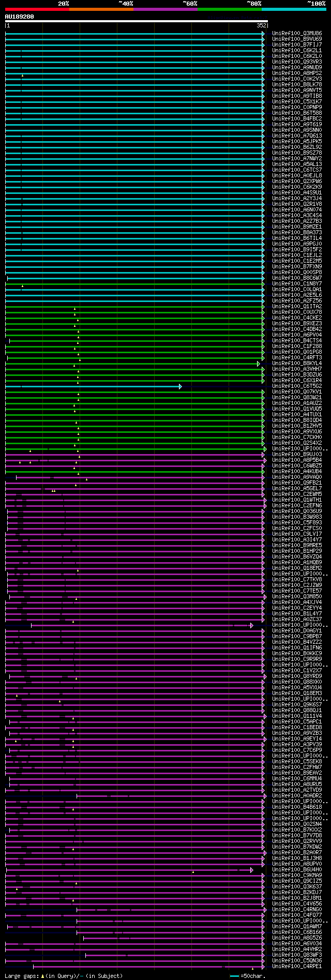Select hit label UniRef100_C5F893
Viewport: 331px width, 980px height.
pyautogui.click(x=297, y=522)
